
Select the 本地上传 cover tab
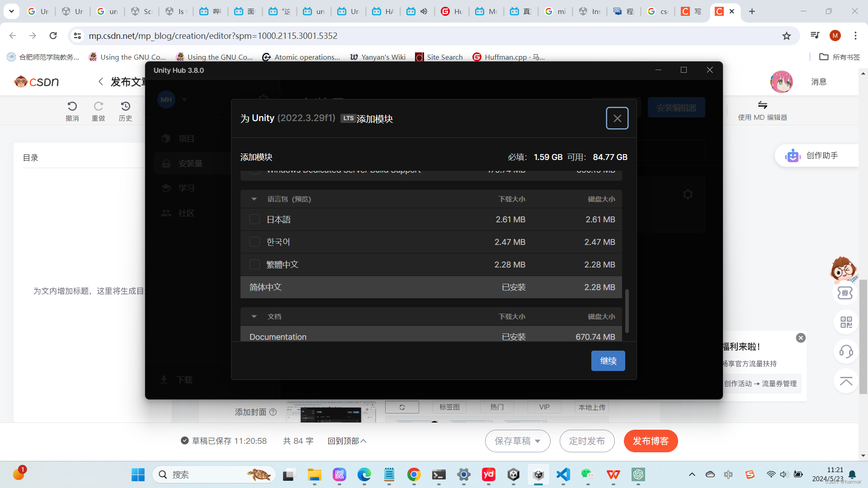click(x=592, y=407)
